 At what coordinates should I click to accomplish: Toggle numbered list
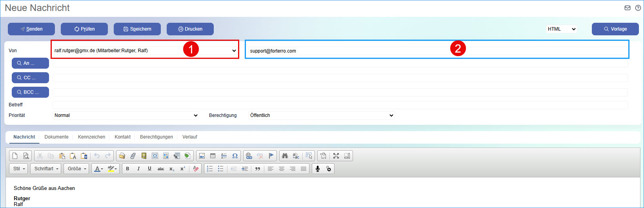(x=210, y=169)
